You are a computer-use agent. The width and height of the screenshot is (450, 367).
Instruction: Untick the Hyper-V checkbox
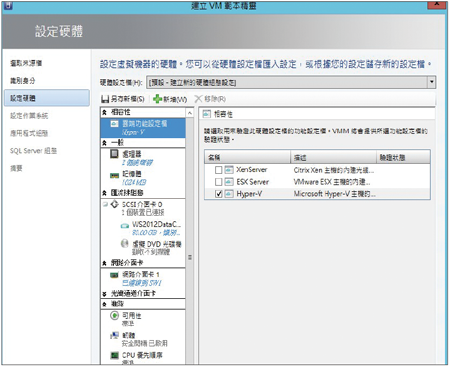[x=219, y=194]
